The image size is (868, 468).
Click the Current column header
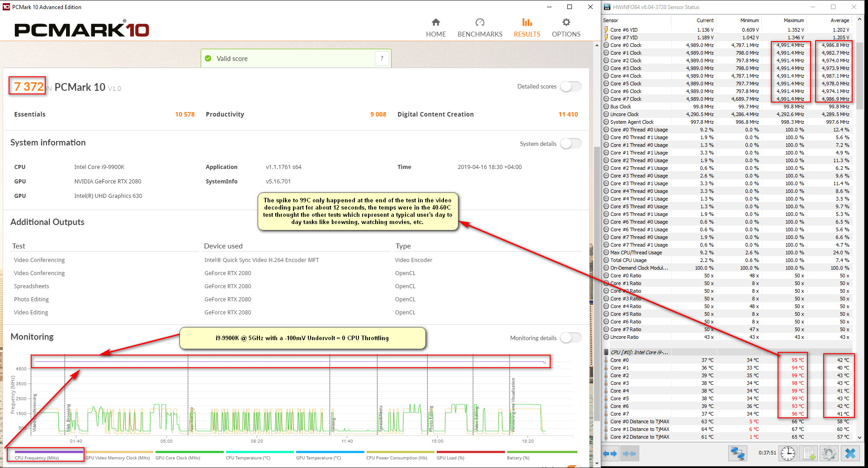(x=693, y=20)
